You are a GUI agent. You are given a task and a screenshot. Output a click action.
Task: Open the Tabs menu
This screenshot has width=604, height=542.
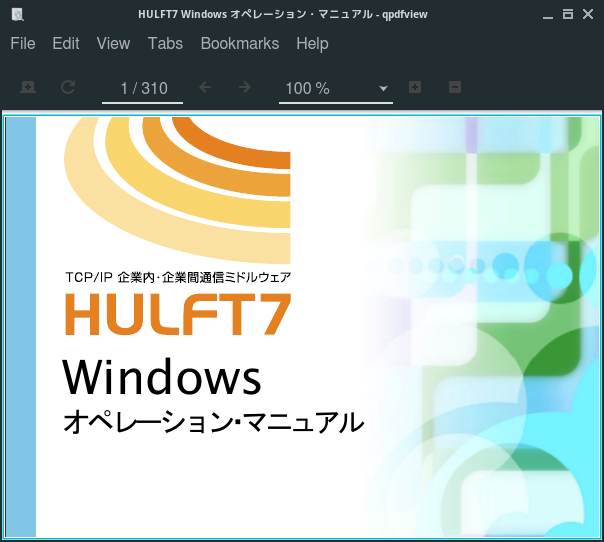(165, 44)
